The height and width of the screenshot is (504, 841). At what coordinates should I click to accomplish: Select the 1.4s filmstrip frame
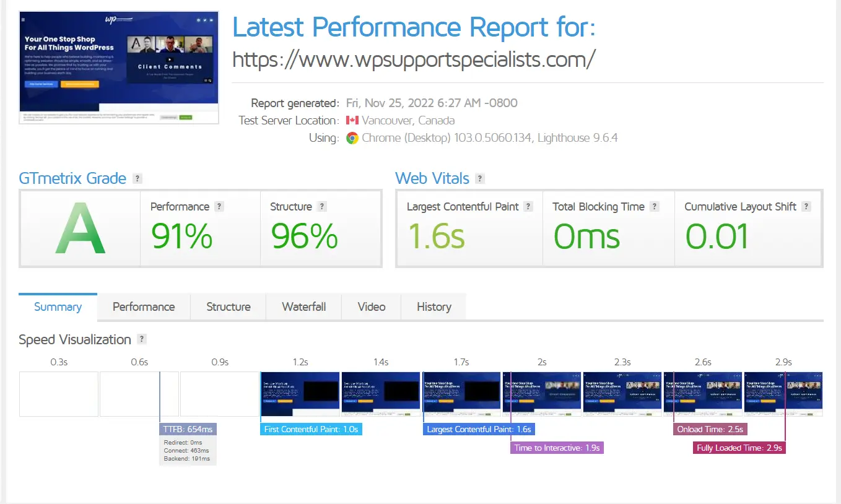pos(381,394)
